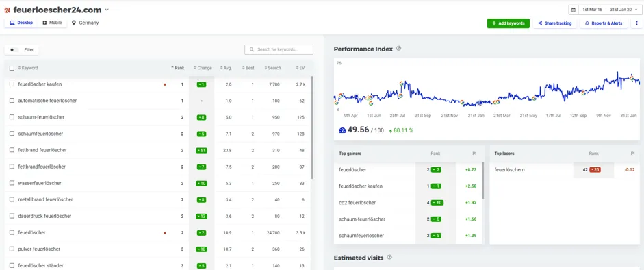Screen dimensions: 644x270
Task: Tick the select-all keywords checkbox
Action: (12, 69)
